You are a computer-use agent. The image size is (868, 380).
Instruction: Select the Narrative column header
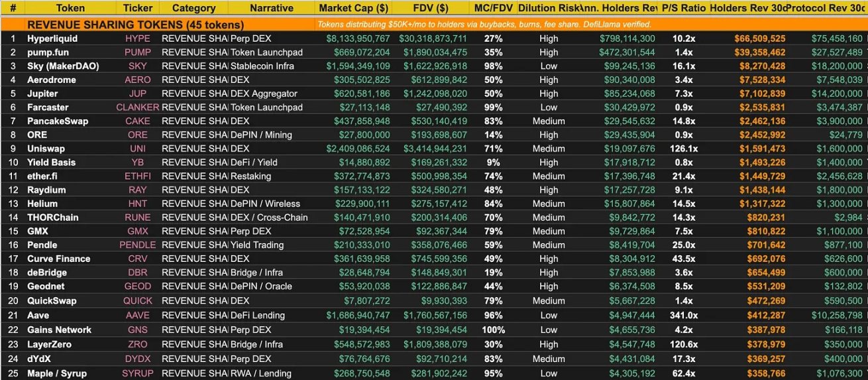pyautogui.click(x=272, y=8)
